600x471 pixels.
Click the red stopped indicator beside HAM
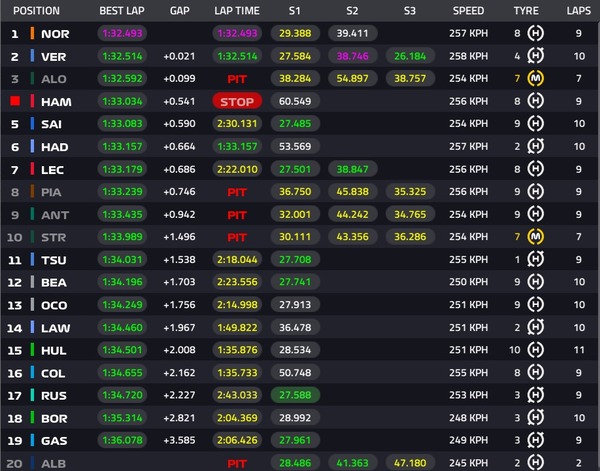(x=15, y=101)
